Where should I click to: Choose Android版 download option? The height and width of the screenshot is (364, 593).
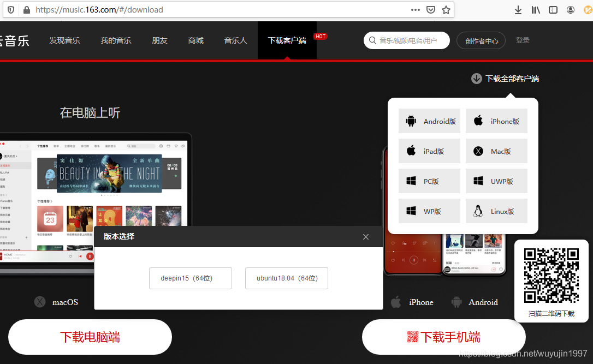(x=429, y=121)
